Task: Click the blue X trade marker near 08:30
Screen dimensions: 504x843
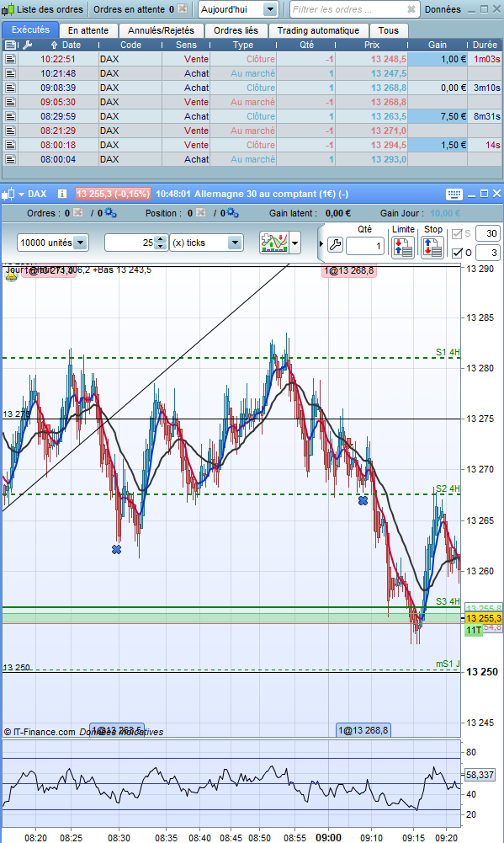Action: [117, 549]
